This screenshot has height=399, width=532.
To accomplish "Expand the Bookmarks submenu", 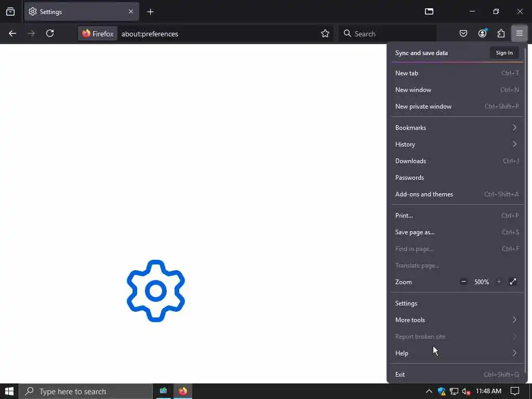I will [457, 128].
